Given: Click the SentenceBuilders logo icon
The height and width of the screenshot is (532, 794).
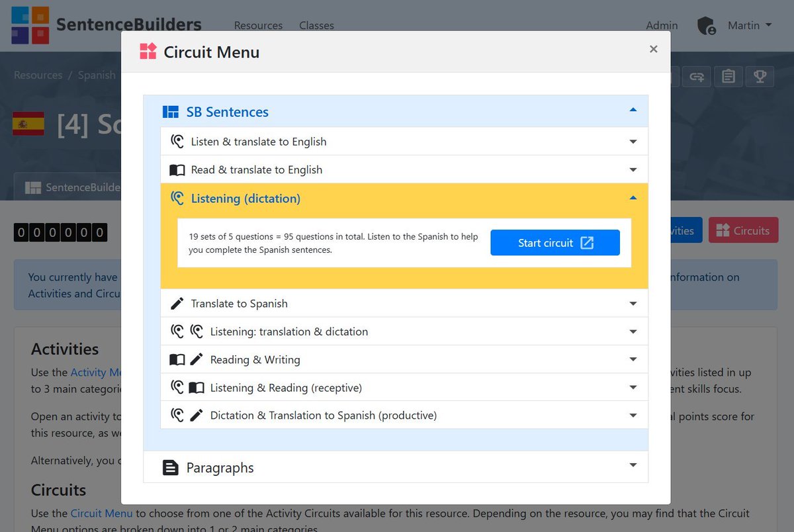Looking at the screenshot, I should click(x=30, y=25).
